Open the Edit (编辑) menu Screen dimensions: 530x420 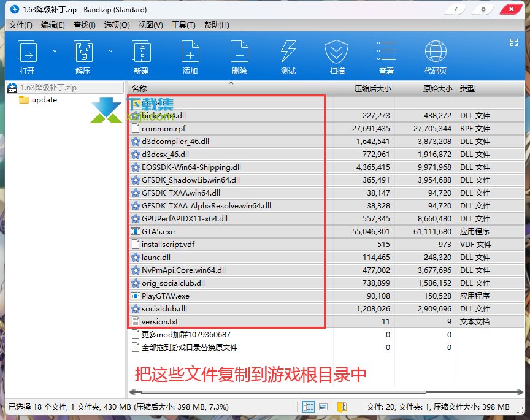point(53,25)
